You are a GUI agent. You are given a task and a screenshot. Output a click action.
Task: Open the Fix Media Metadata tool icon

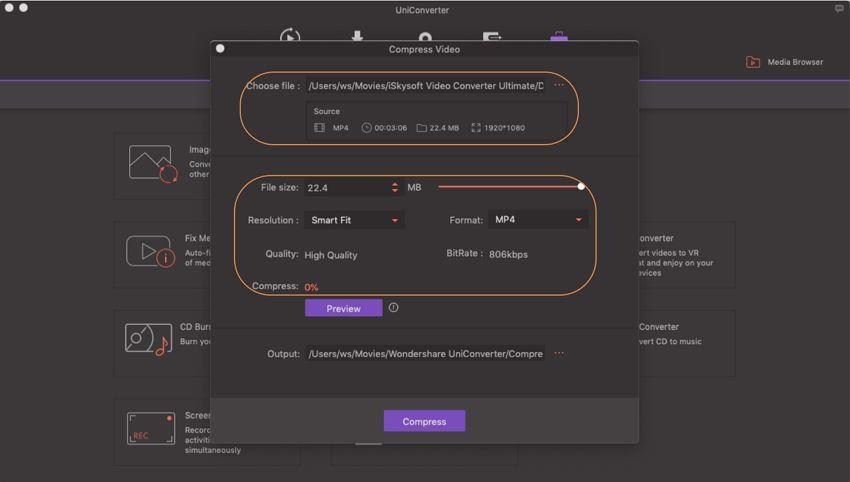[x=151, y=251]
